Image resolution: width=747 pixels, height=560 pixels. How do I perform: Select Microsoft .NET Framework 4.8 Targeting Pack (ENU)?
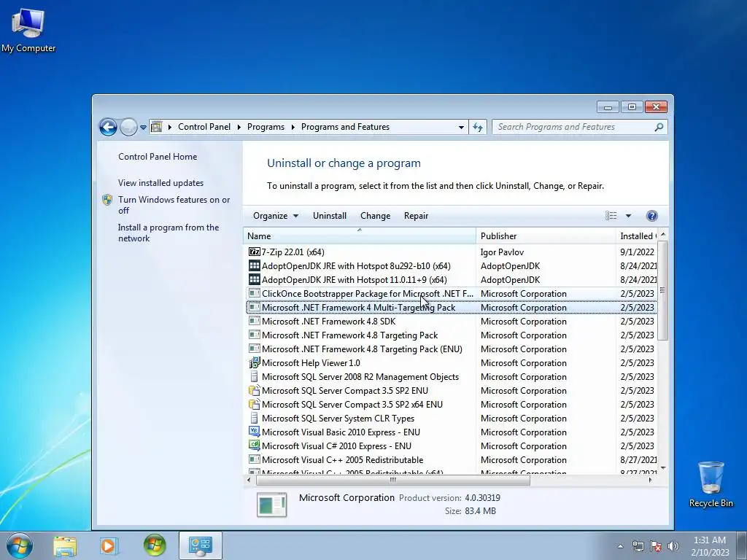click(451, 349)
